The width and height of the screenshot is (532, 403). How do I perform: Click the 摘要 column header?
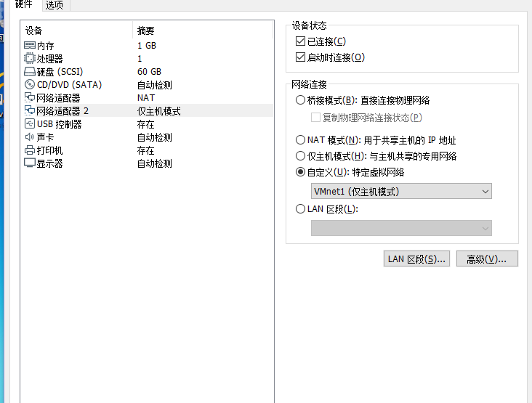coord(203,30)
